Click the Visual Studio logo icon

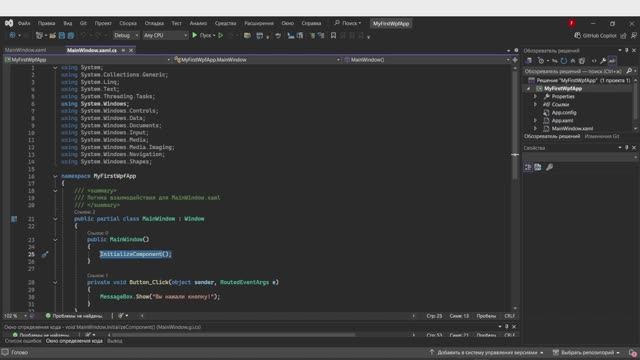9,23
